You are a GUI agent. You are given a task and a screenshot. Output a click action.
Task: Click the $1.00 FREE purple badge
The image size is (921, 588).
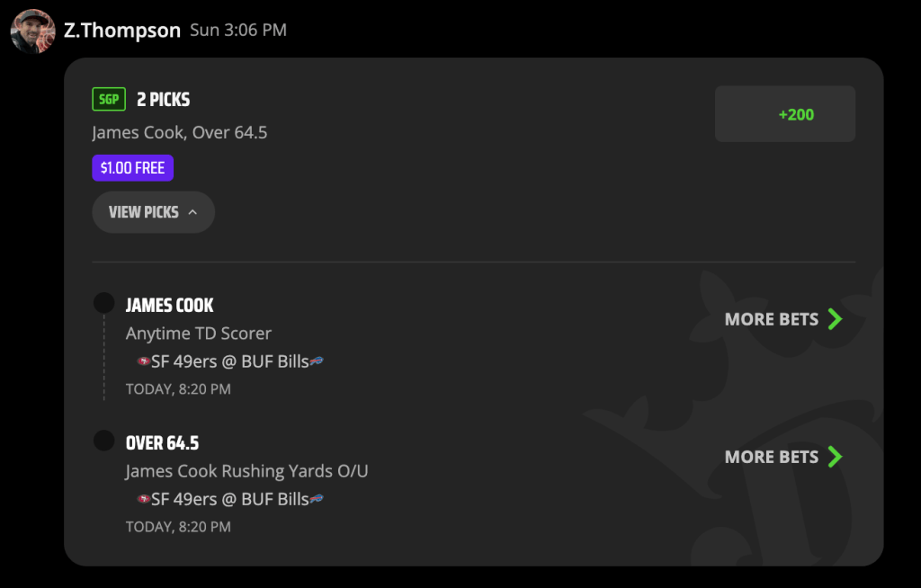point(133,168)
